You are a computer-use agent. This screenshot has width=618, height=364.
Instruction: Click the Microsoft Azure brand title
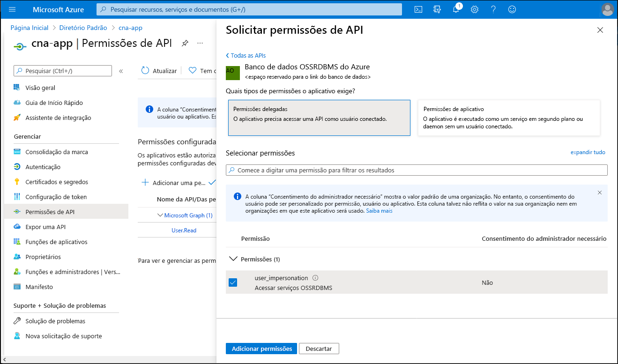pyautogui.click(x=59, y=9)
